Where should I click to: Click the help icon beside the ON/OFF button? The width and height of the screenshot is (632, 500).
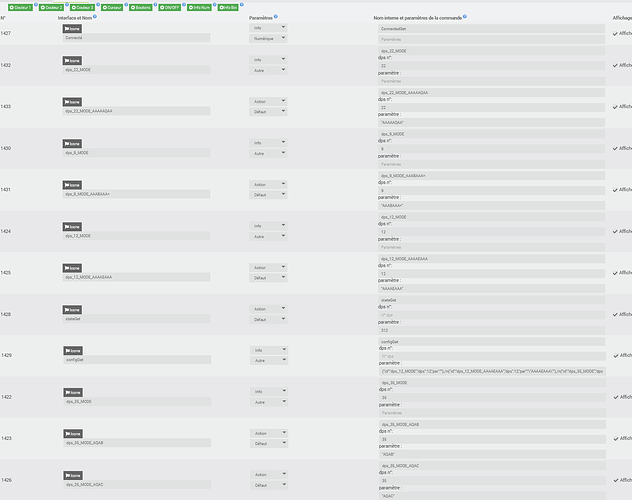click(184, 4)
